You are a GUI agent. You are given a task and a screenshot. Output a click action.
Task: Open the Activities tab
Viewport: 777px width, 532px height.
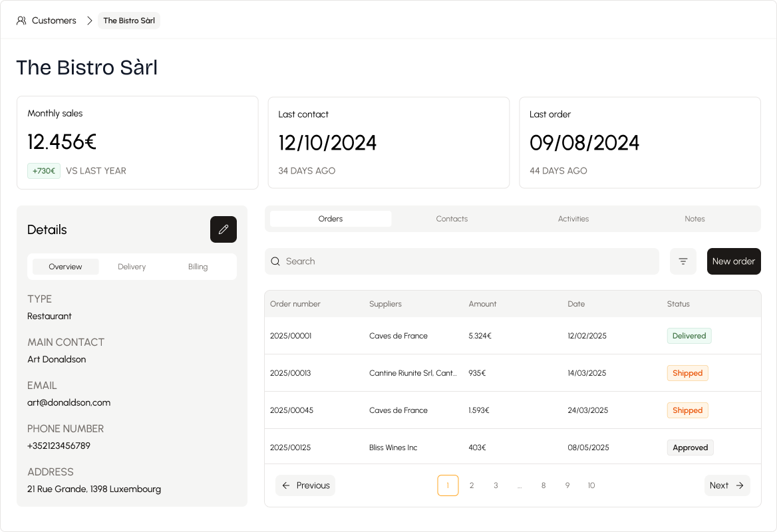click(573, 219)
